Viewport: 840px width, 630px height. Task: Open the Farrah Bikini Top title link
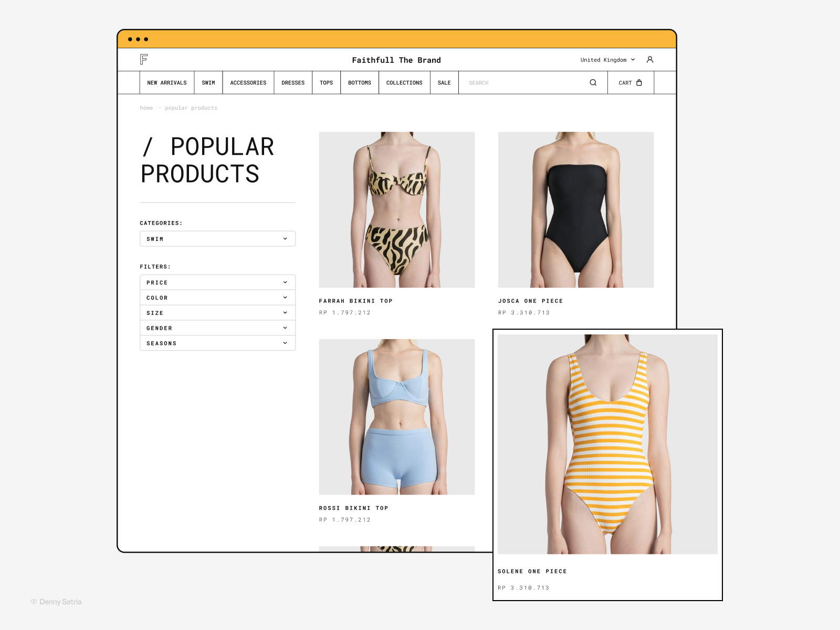pyautogui.click(x=356, y=301)
